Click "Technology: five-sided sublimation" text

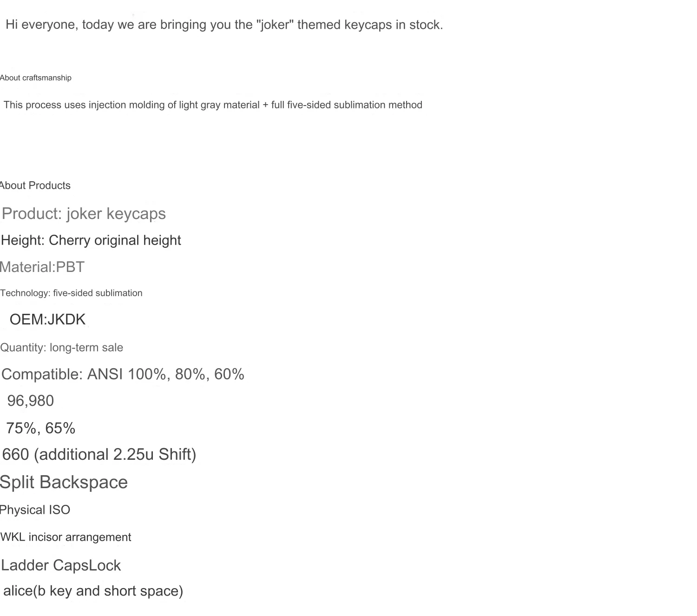tap(72, 293)
